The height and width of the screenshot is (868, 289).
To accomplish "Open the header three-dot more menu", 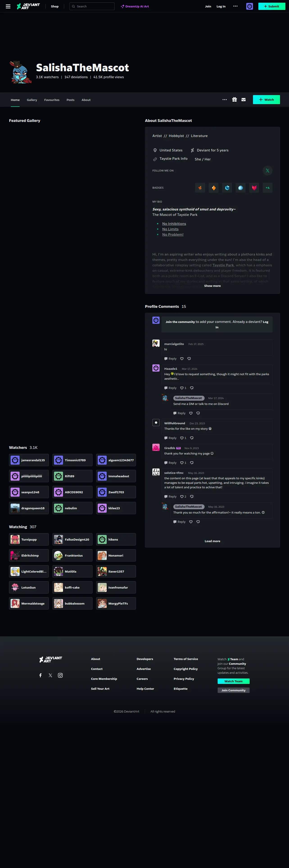I will [x=235, y=6].
